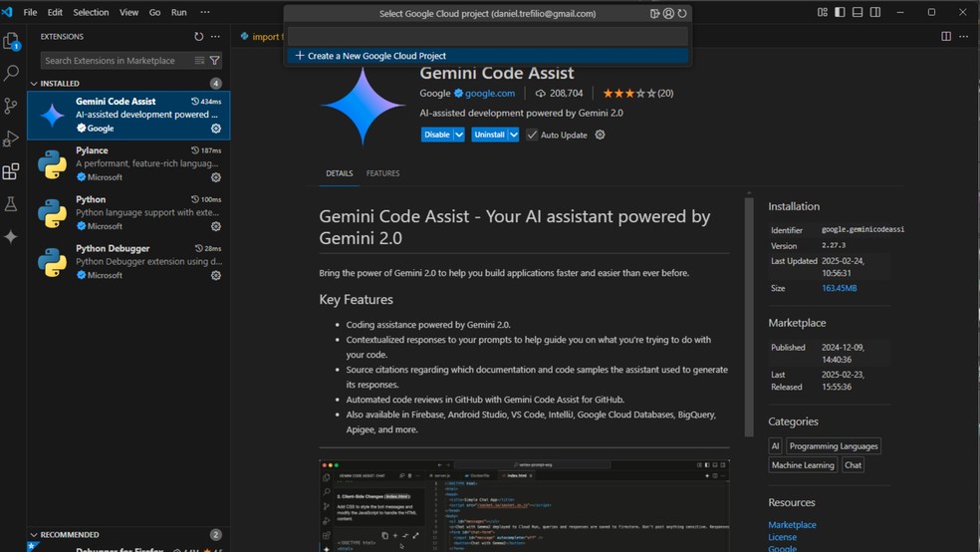
Task: Click refresh icon in project picker
Action: [682, 14]
